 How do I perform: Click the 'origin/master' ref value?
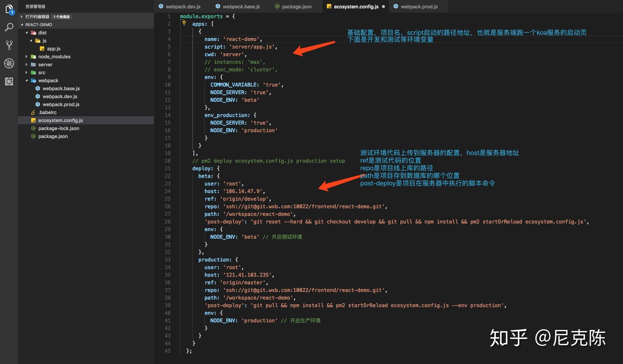coord(243,283)
